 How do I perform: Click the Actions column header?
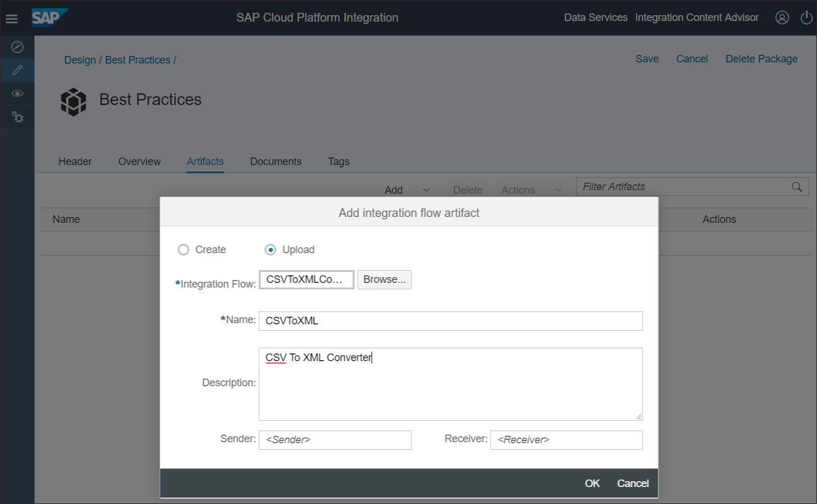(x=719, y=219)
